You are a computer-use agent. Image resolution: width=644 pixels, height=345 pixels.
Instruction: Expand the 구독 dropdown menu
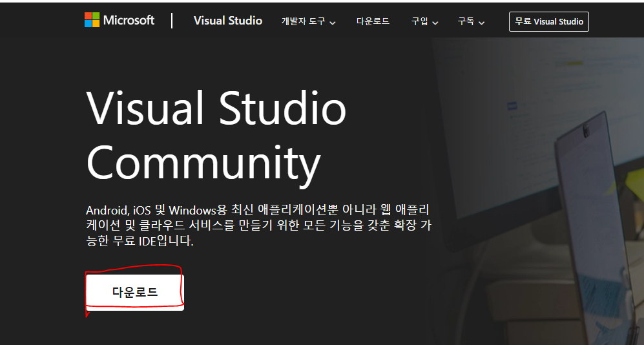(471, 22)
